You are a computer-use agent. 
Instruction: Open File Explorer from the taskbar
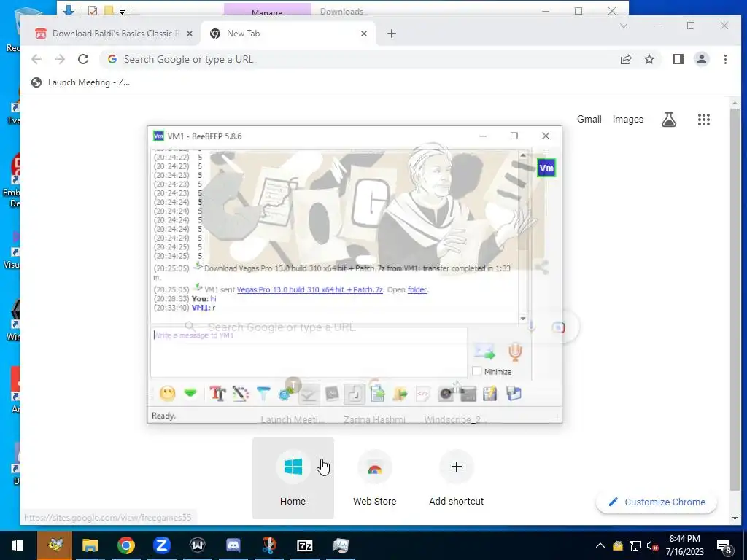[90, 545]
